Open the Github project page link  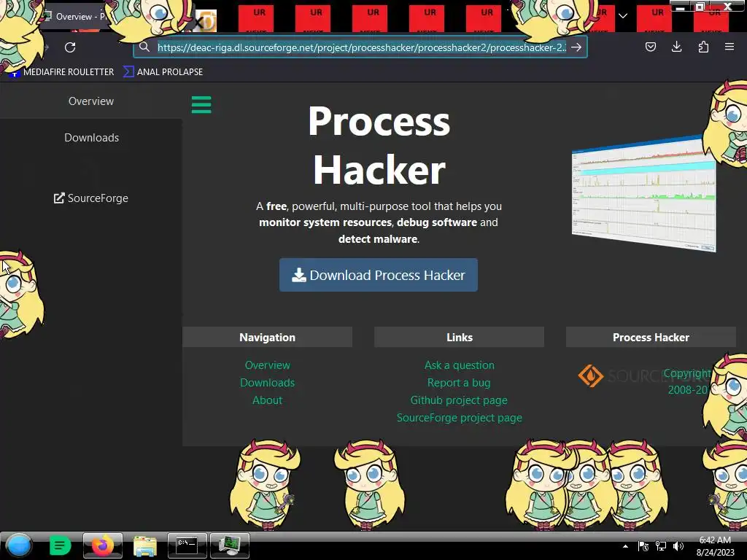coord(459,400)
